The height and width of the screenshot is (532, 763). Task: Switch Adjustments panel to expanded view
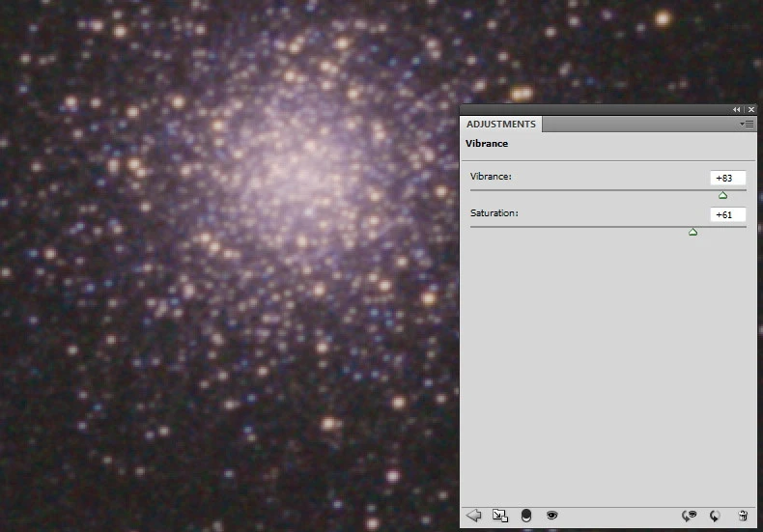pyautogui.click(x=499, y=517)
